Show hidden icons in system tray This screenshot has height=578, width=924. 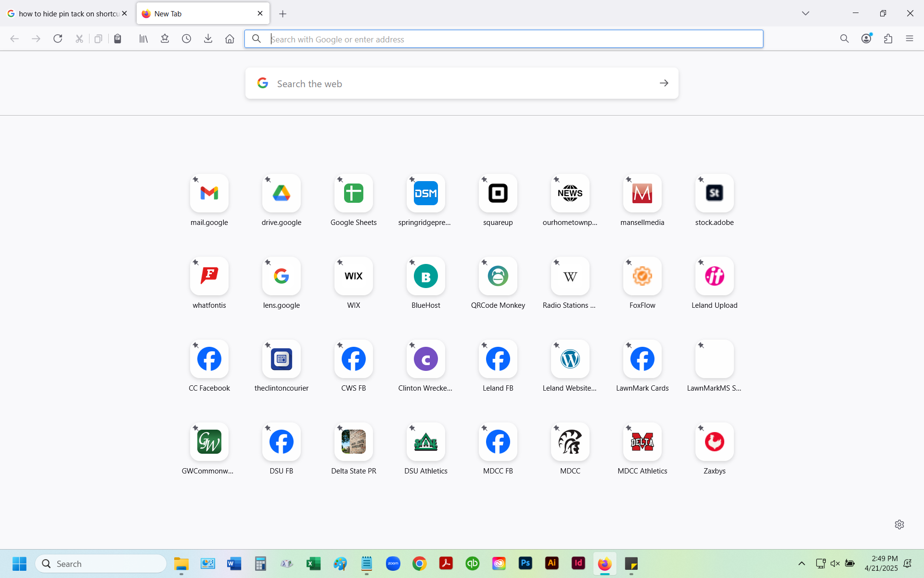pos(802,564)
